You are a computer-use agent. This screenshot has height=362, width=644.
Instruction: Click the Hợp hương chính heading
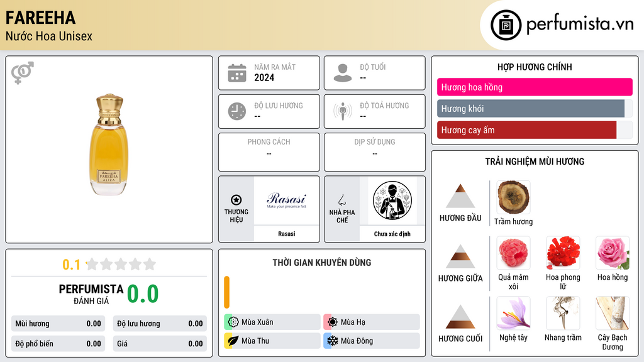click(535, 67)
